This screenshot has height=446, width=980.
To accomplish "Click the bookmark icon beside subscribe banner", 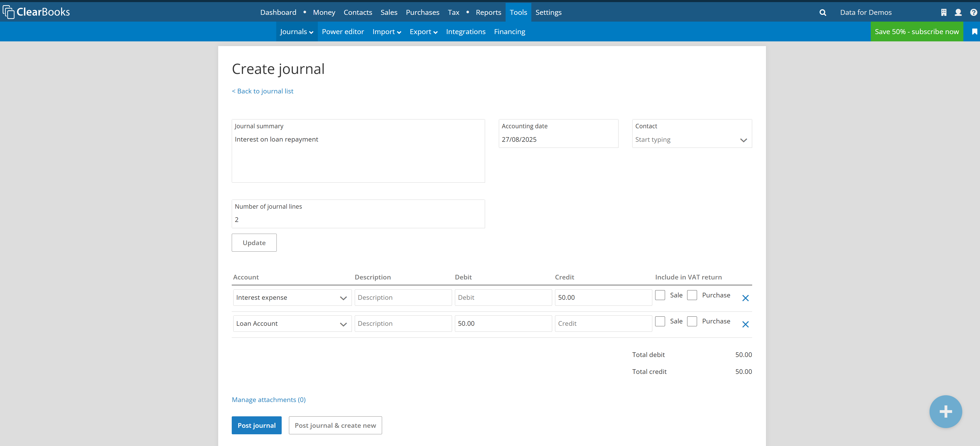I will click(x=974, y=31).
